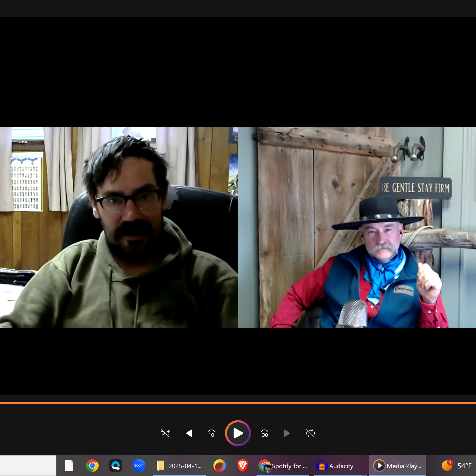
Task: Open the blank document taskbar icon
Action: [69, 466]
